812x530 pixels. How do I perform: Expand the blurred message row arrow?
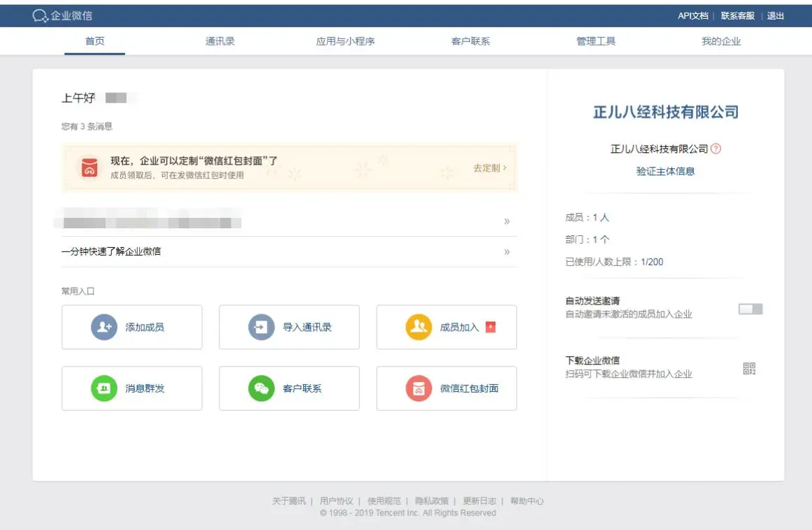507,221
